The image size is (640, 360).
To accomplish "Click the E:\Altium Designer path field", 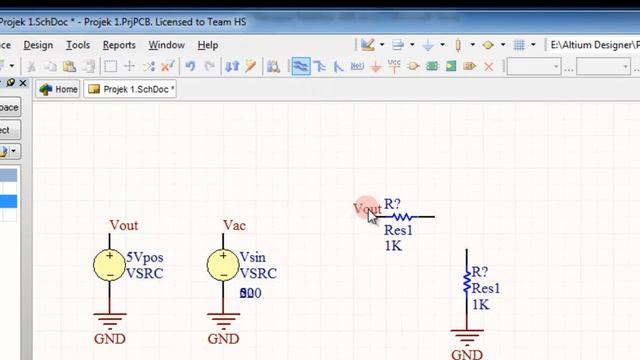I will [594, 45].
